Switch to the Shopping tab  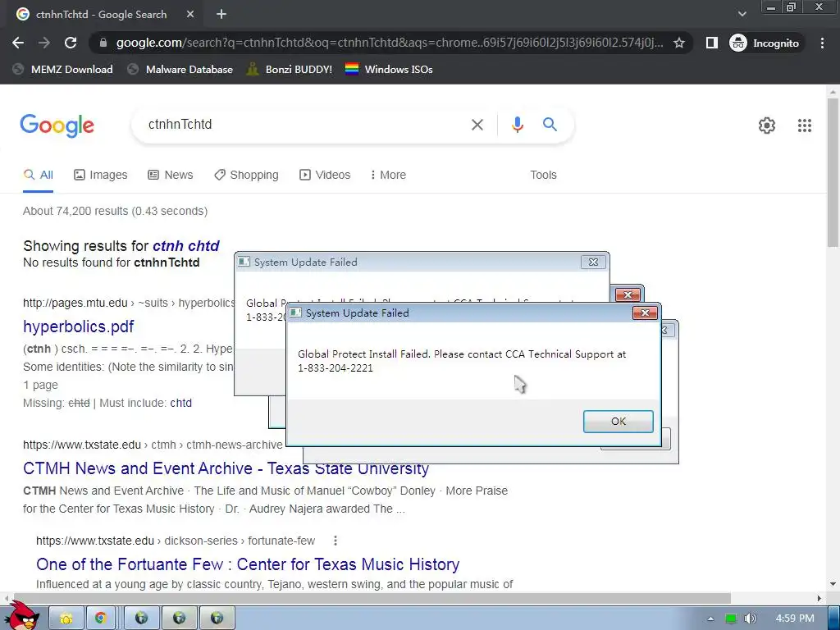coord(246,175)
